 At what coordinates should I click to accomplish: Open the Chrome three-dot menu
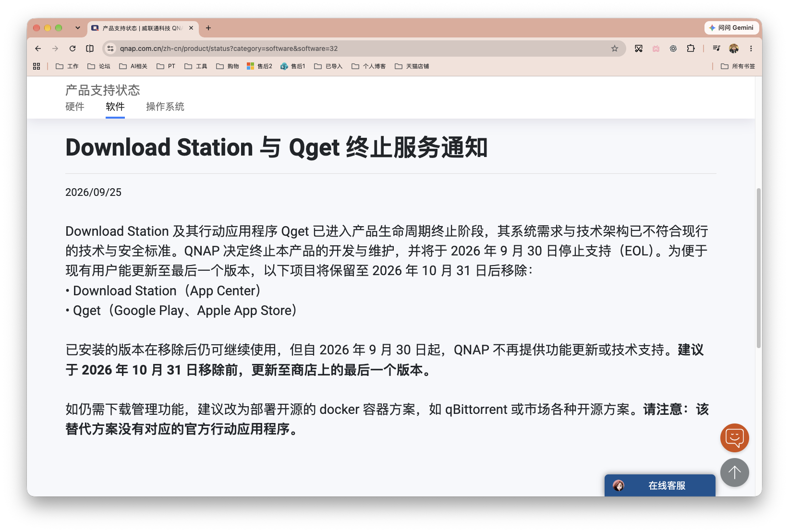[751, 48]
